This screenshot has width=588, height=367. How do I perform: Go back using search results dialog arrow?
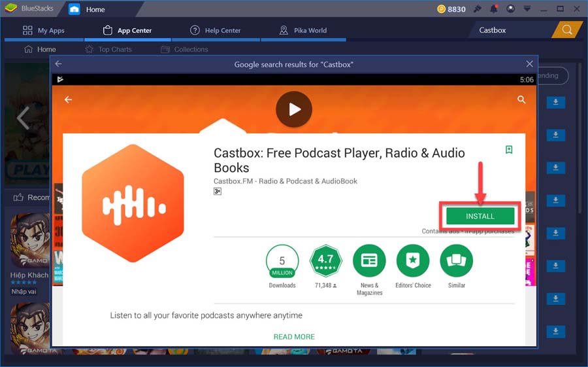pyautogui.click(x=59, y=64)
